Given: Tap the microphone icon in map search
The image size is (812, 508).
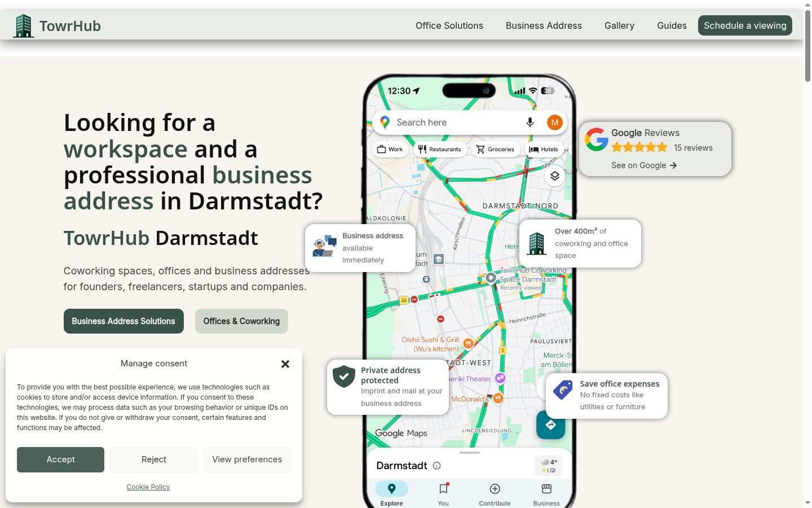Looking at the screenshot, I should tap(530, 122).
